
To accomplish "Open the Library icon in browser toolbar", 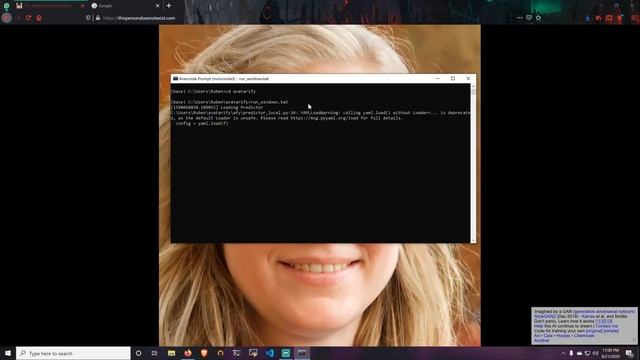I will click(598, 18).
